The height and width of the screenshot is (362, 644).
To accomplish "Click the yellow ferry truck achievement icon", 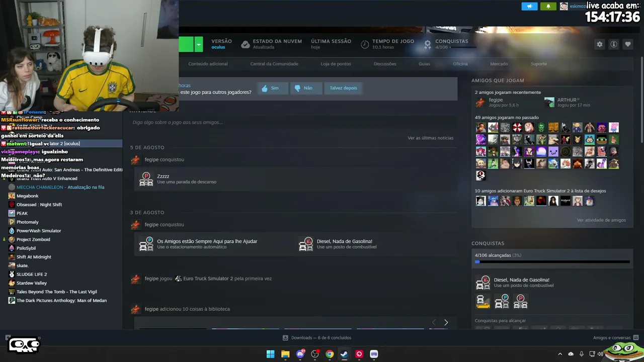I will 483,301.
